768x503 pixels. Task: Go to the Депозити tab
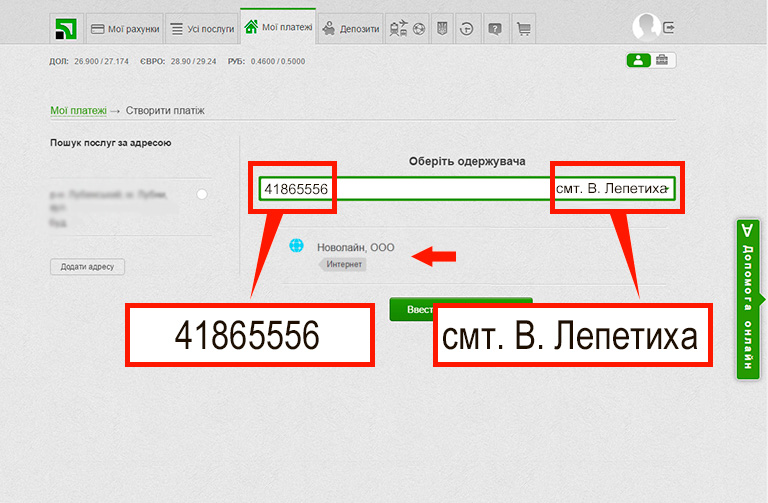[x=351, y=29]
